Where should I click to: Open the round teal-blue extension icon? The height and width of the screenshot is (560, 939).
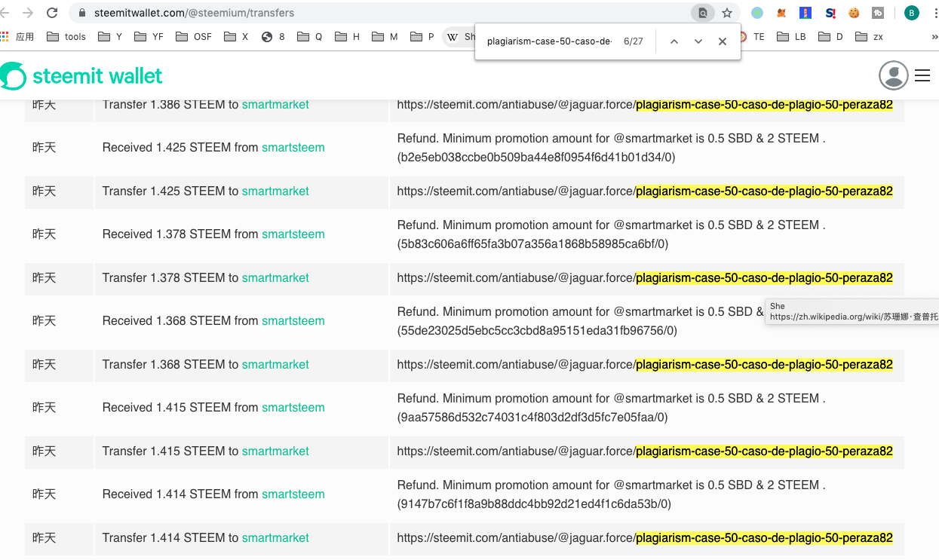(x=757, y=13)
